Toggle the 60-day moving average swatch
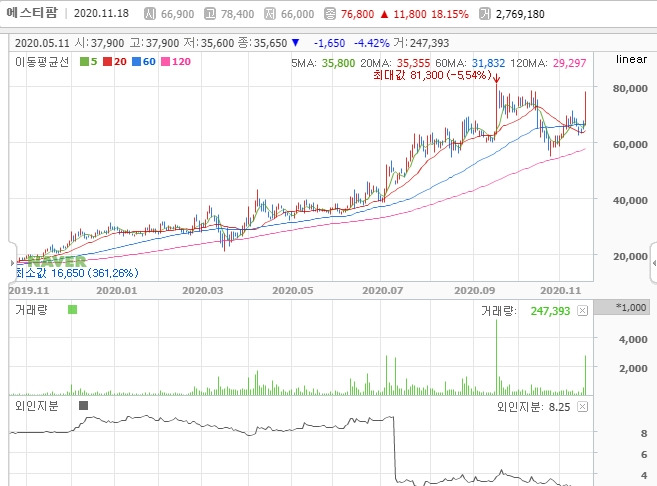 tap(136, 62)
